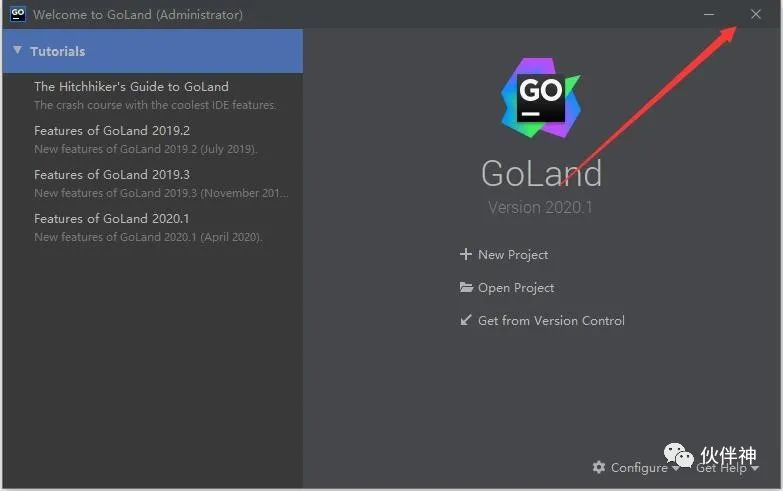This screenshot has width=783, height=491.
Task: Open Features of GoLand 2019.3 tutorial
Action: [x=112, y=174]
